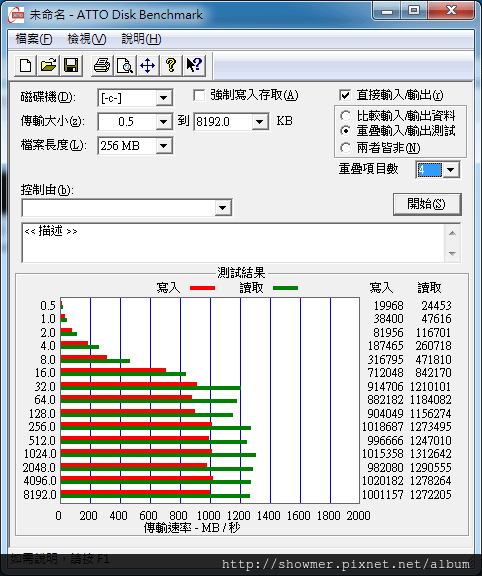Click write value 914706 in 32.0 row
Screen dimensions: 482x576
[385, 387]
